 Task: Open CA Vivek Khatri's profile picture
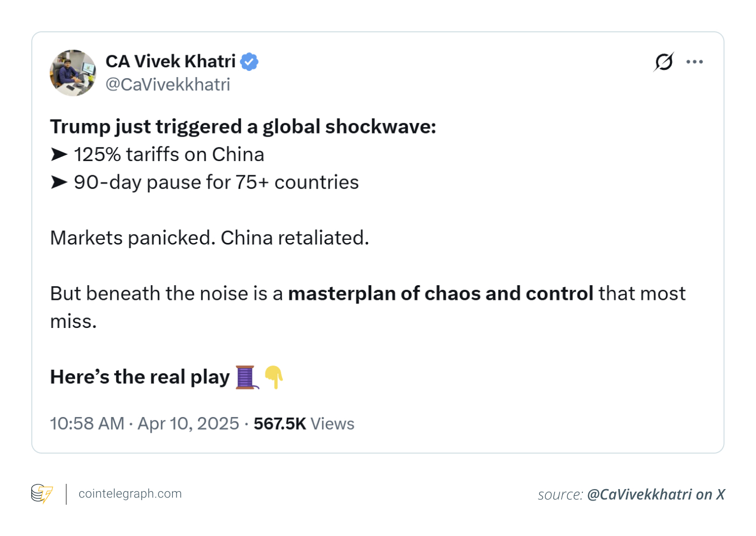[73, 73]
